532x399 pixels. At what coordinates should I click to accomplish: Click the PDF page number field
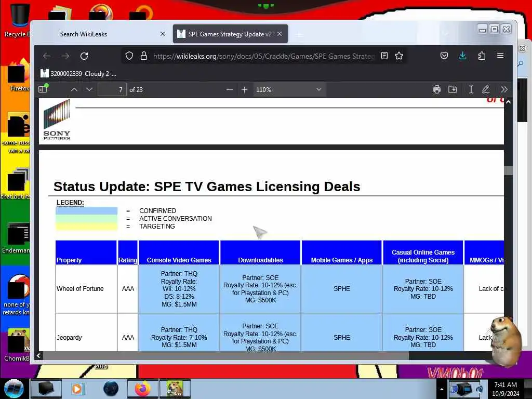(x=112, y=89)
